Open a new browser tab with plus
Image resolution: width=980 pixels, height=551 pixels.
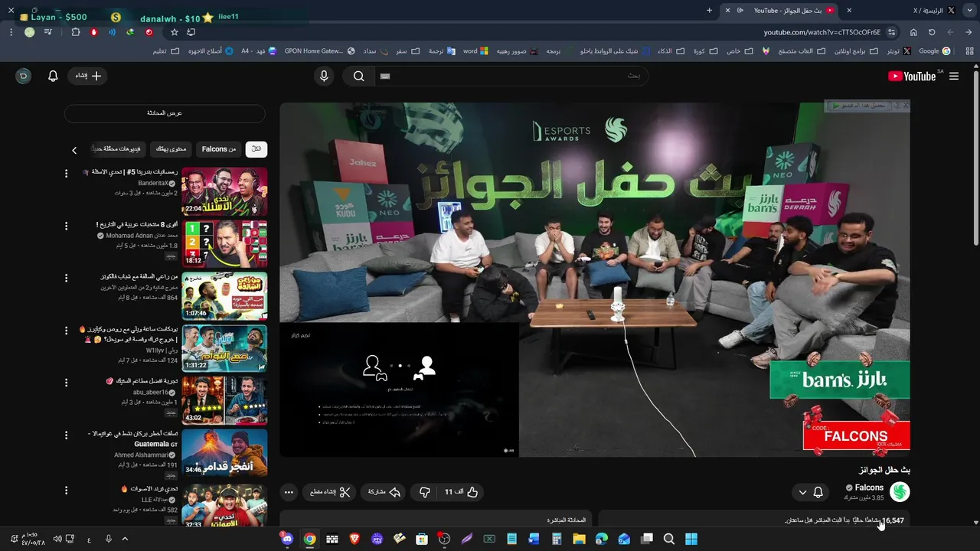tap(709, 11)
